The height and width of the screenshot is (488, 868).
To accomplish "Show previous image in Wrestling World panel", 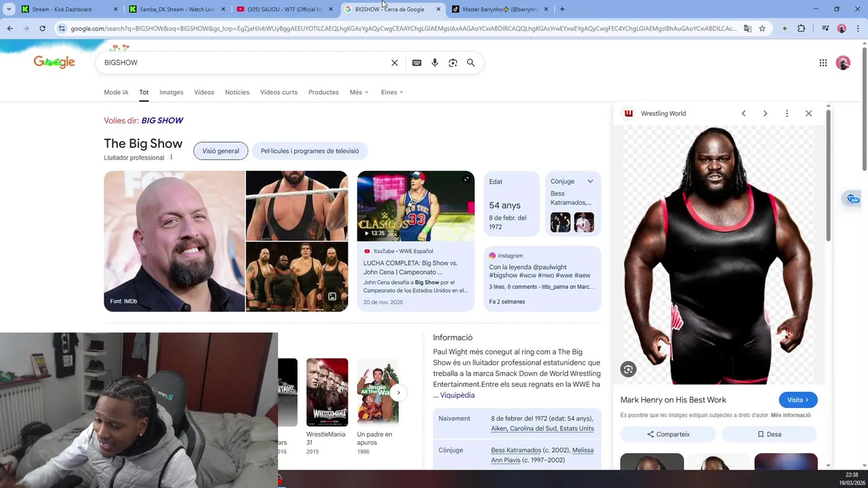I will pos(743,113).
